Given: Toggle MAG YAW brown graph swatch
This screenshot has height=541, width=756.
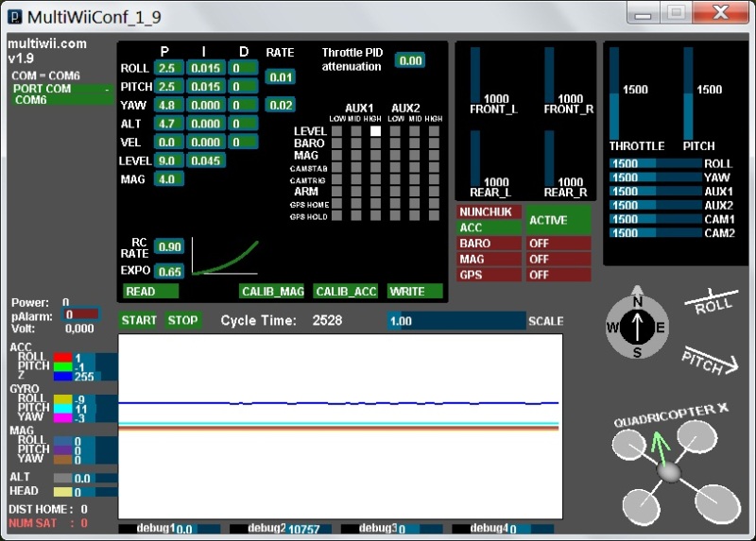Looking at the screenshot, I should [62, 460].
